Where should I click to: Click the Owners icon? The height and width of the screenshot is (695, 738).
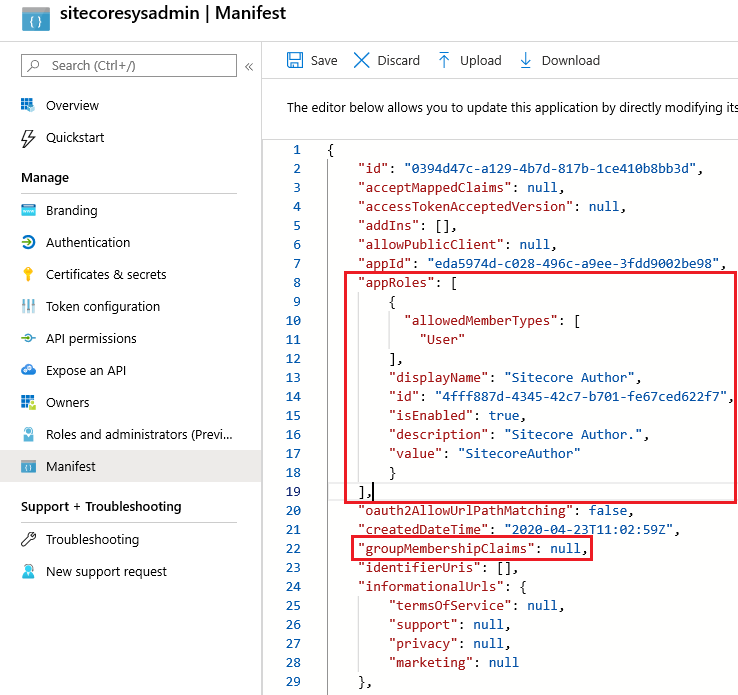pyautogui.click(x=28, y=402)
